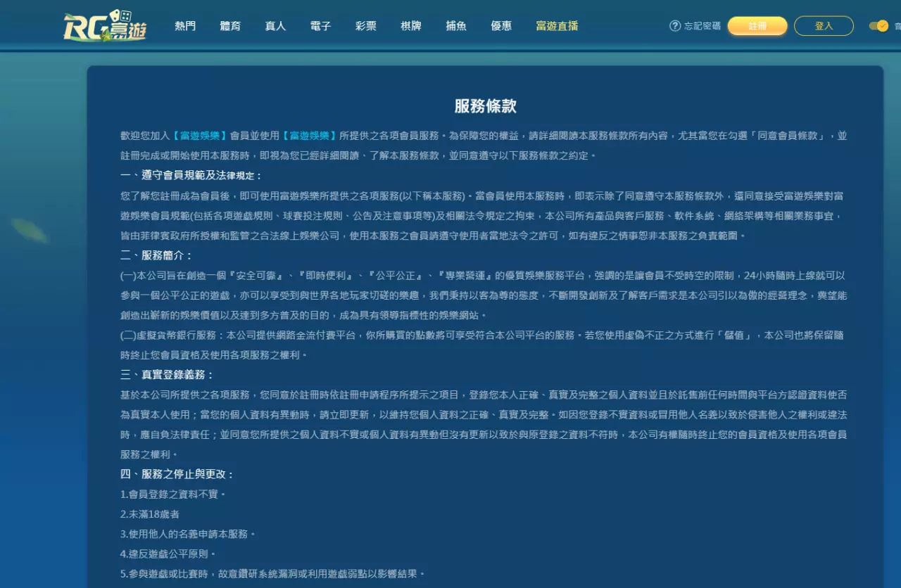Click the question mark icon beside 忘記密碼
This screenshot has height=588, width=901.
[x=674, y=25]
